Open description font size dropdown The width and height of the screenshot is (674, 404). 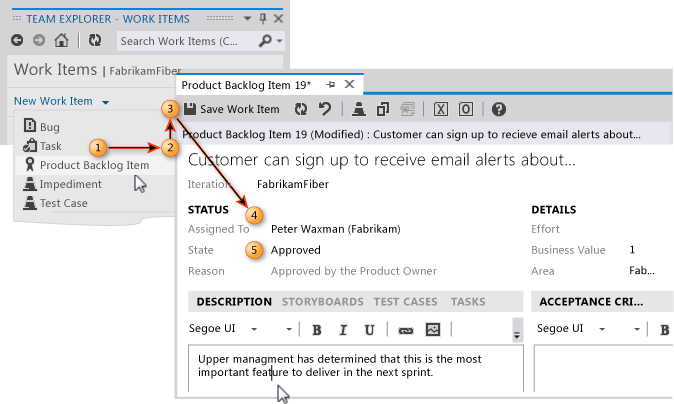point(289,329)
